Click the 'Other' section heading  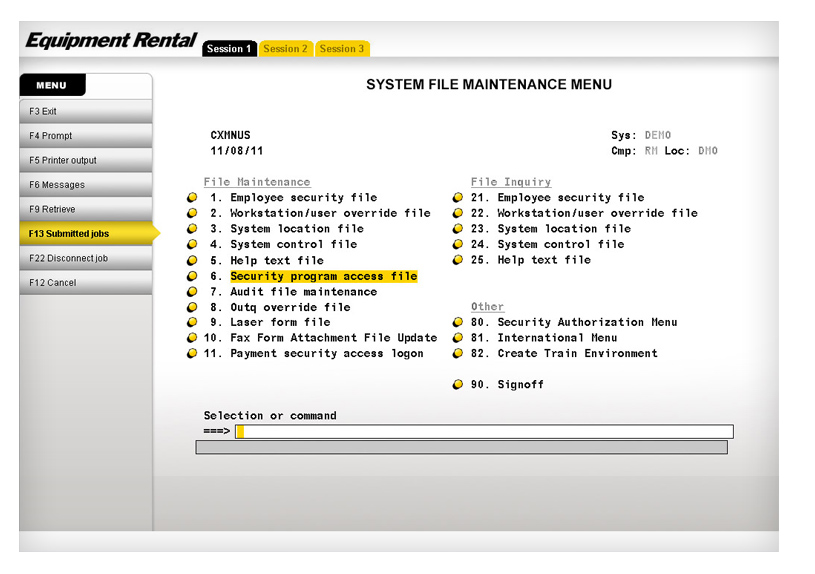488,307
